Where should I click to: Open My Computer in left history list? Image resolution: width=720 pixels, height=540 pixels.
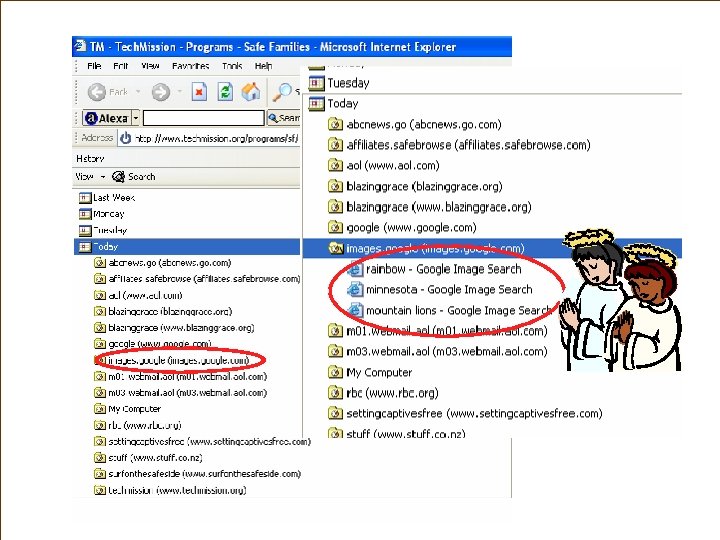(x=127, y=409)
